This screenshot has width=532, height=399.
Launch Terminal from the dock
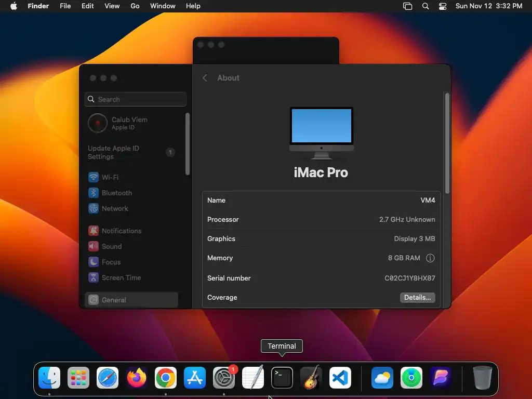(x=282, y=378)
